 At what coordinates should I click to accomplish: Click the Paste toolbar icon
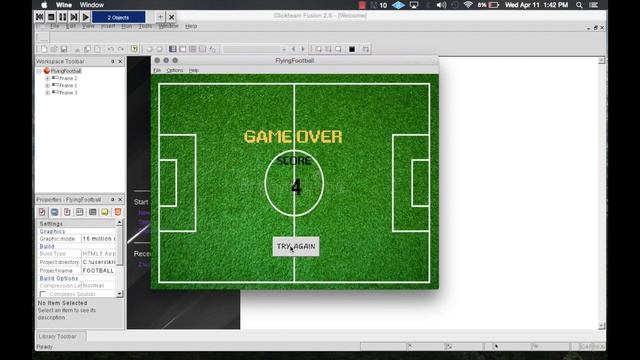[x=97, y=49]
